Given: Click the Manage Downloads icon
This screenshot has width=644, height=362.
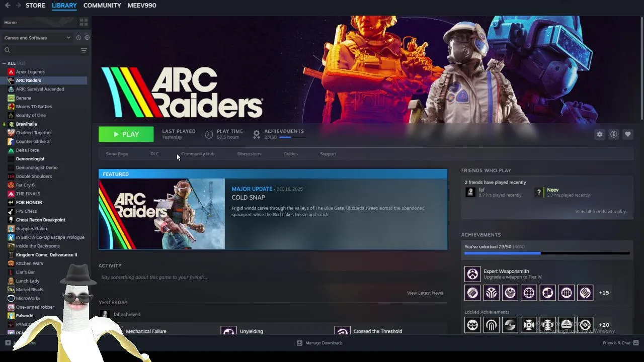Looking at the screenshot, I should [x=299, y=343].
